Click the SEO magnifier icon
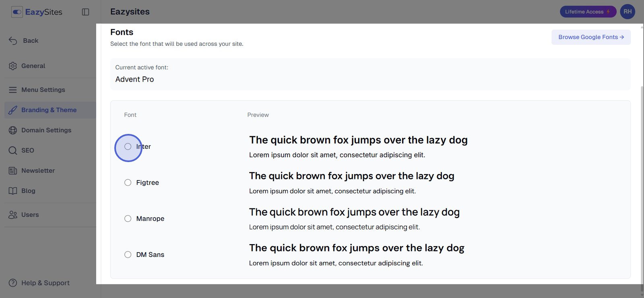Viewport: 644px width, 298px height. (13, 150)
